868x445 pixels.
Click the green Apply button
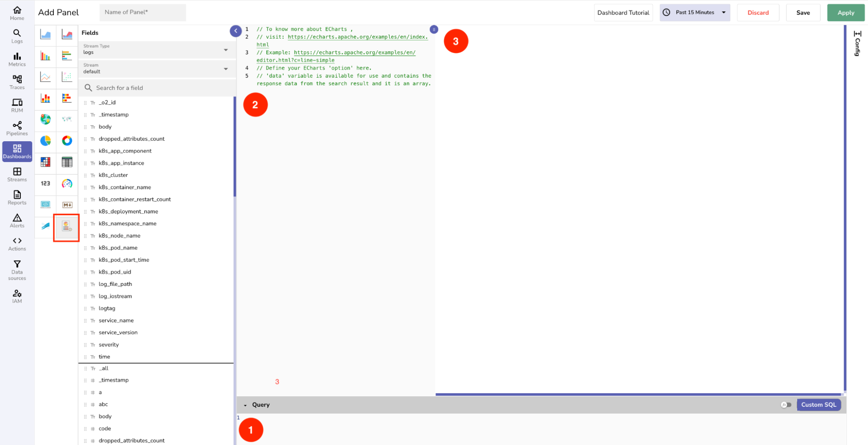click(845, 13)
